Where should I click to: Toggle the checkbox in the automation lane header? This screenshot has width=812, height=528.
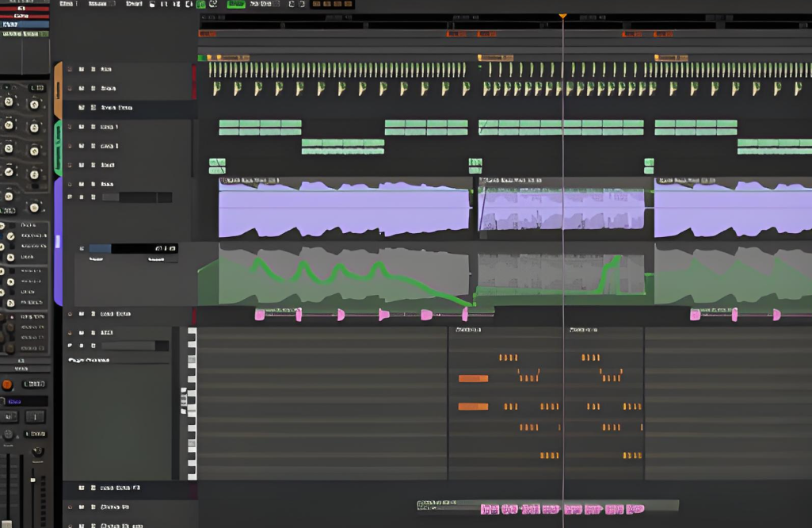tap(82, 249)
